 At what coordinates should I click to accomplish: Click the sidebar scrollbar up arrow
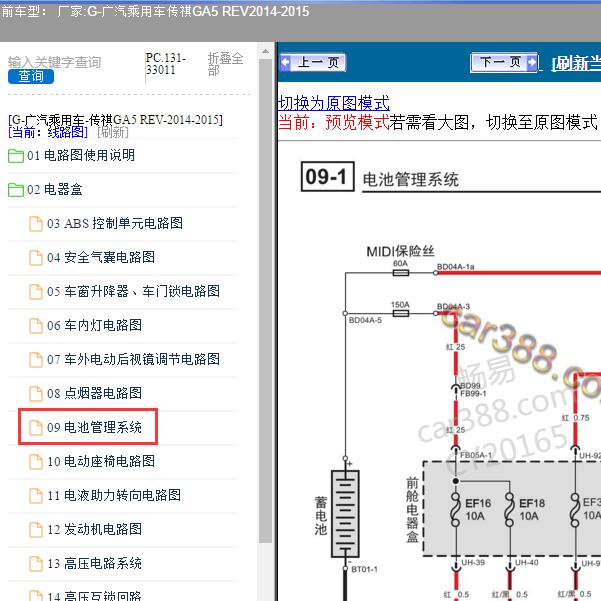click(x=265, y=51)
